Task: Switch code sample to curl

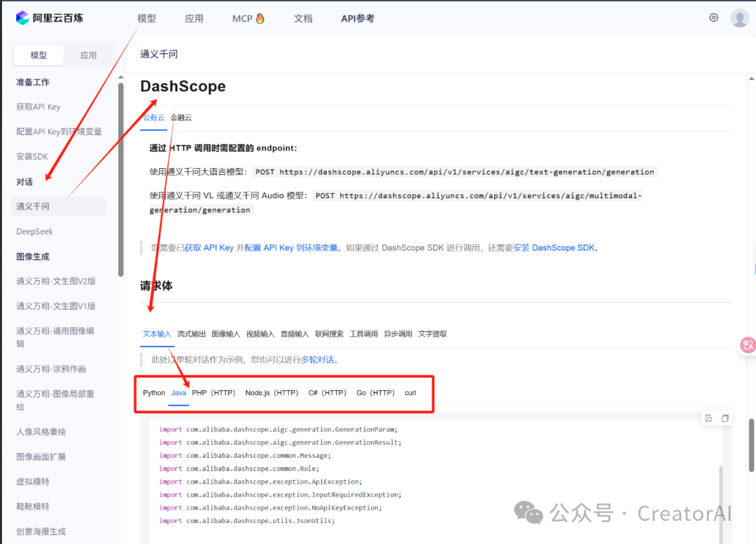Action: [x=410, y=393]
